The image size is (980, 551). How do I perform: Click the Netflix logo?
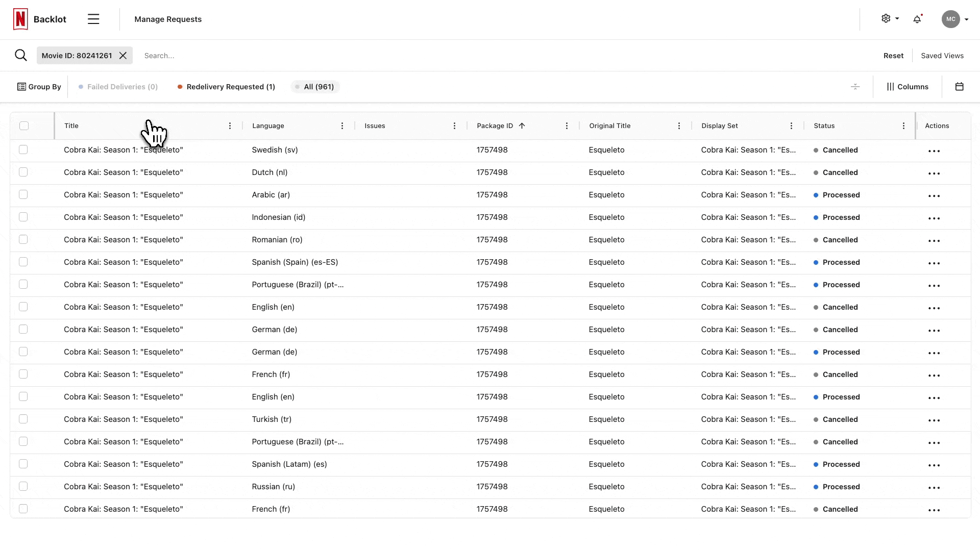[x=20, y=19]
